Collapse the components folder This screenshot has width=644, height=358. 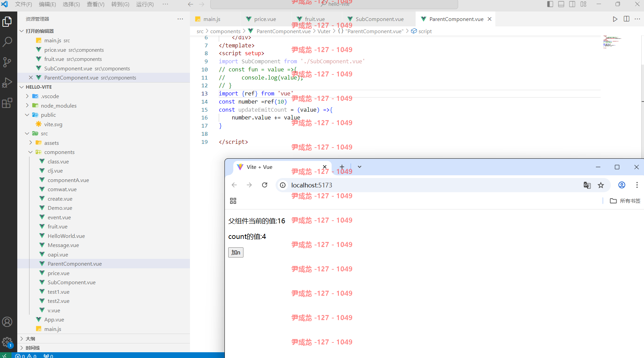(31, 152)
